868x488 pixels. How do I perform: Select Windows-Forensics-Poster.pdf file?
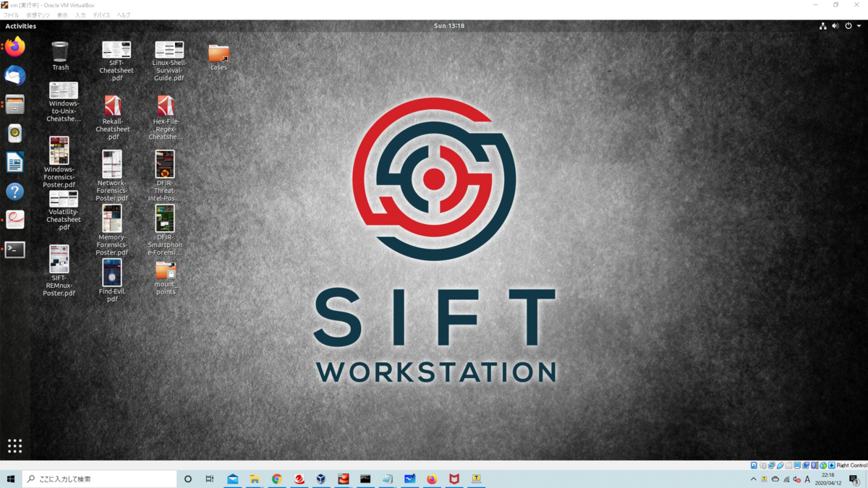59,162
